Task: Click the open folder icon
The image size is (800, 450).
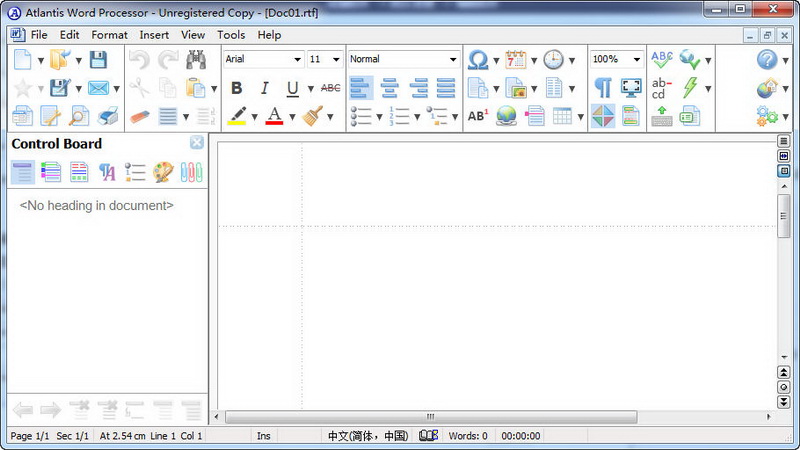Action: [x=60, y=60]
